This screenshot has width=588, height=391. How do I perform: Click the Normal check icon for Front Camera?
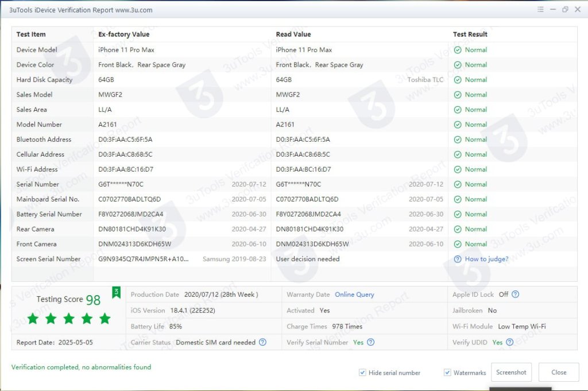tap(458, 244)
